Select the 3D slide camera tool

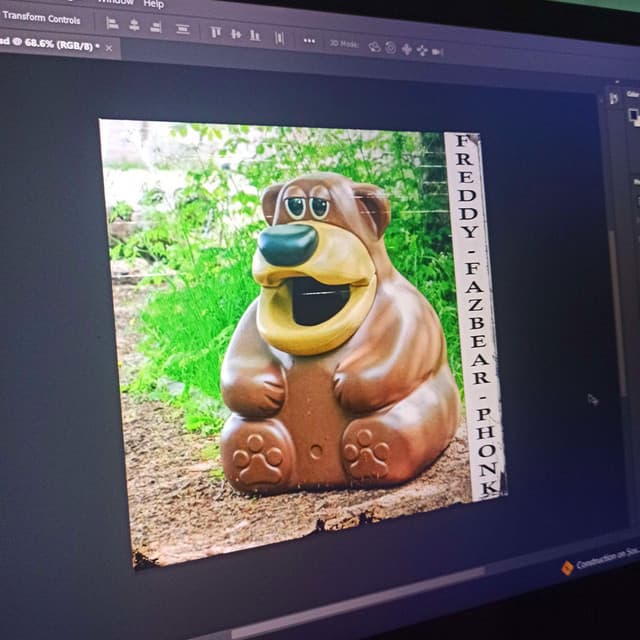(x=422, y=51)
